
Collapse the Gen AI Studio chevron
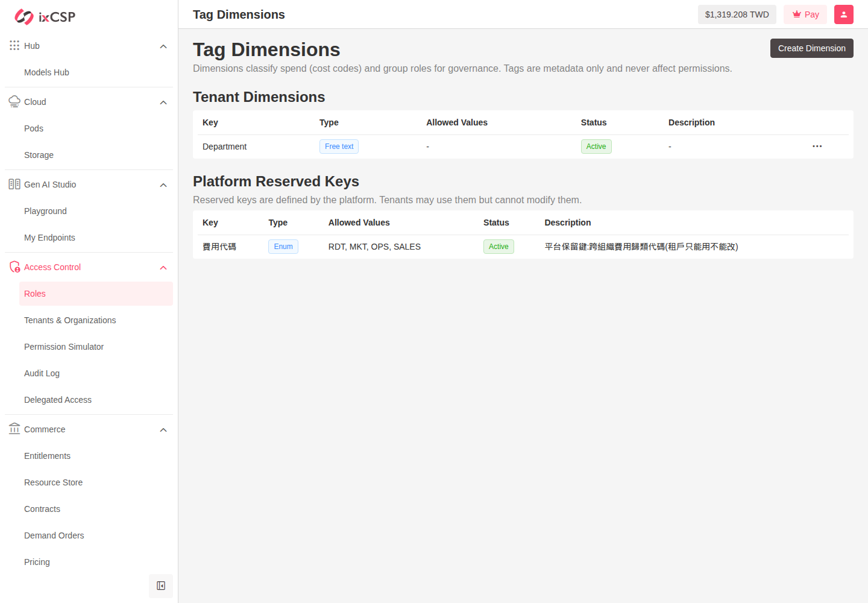coord(163,185)
